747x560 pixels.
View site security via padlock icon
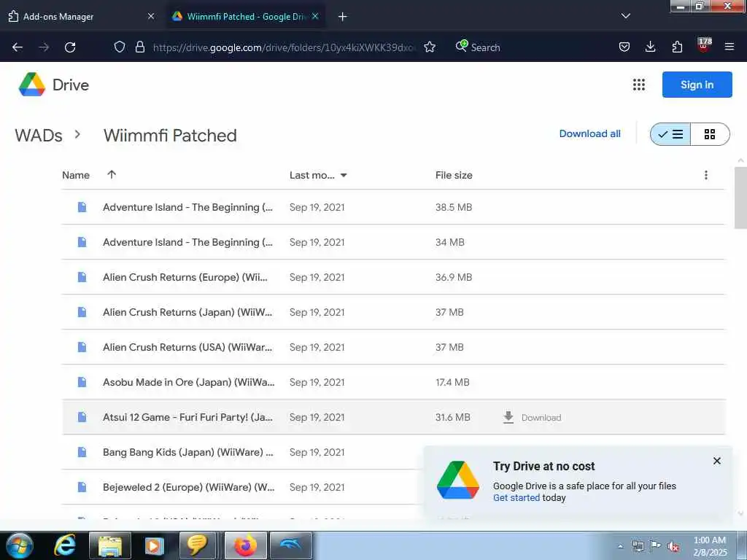point(139,47)
